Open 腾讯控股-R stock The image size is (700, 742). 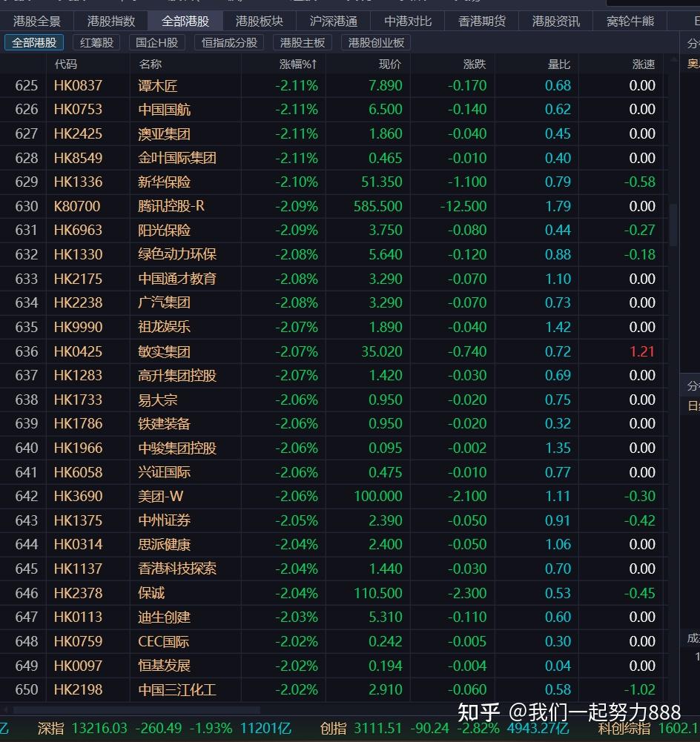[334, 206]
